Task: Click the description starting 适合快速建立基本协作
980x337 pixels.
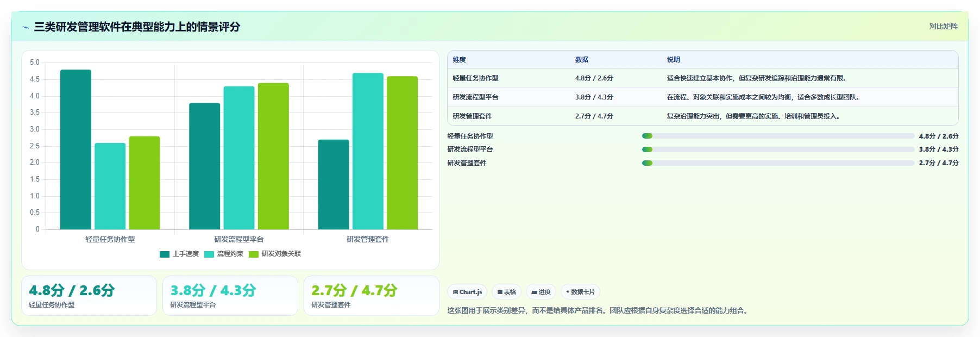Action: pos(758,78)
